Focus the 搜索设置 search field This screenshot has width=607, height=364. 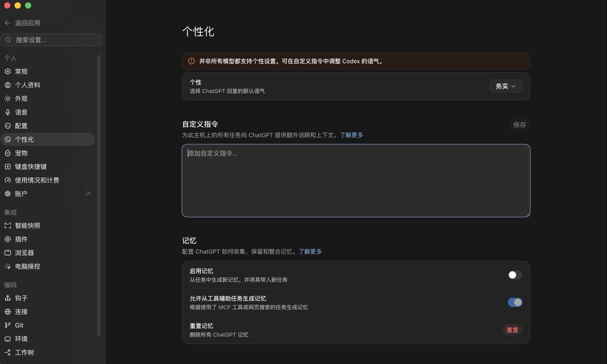[52, 40]
